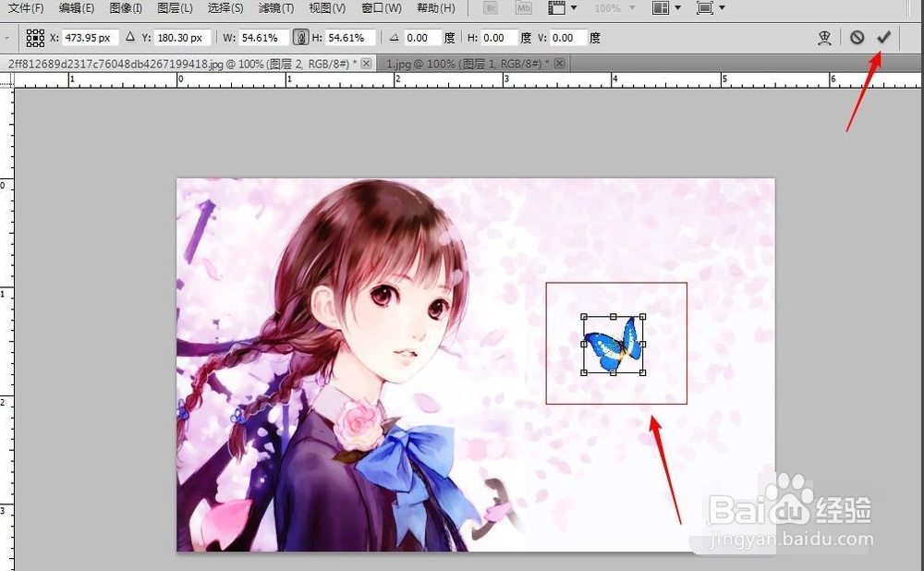Open the 文件(F) menu
This screenshot has height=571, width=924.
tap(26, 8)
